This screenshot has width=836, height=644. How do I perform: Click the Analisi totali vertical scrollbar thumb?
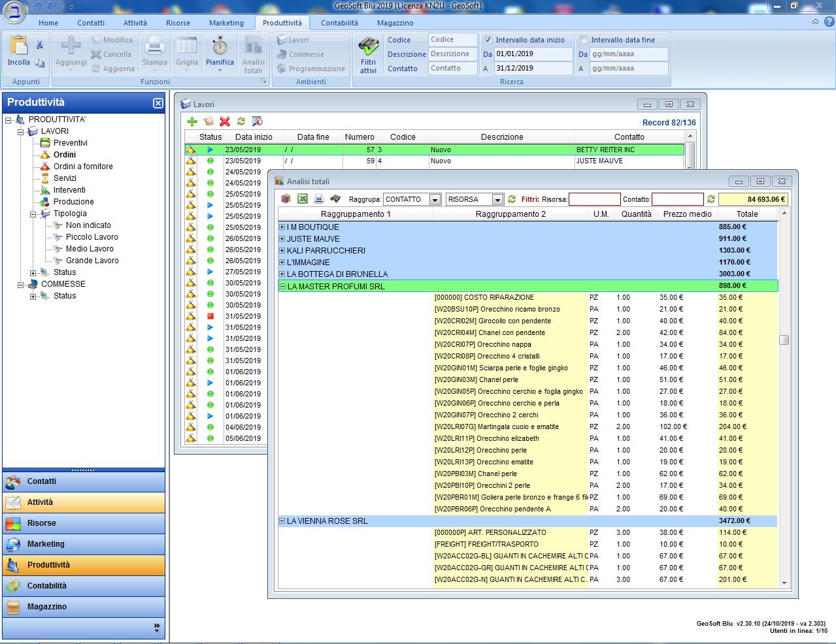[784, 340]
